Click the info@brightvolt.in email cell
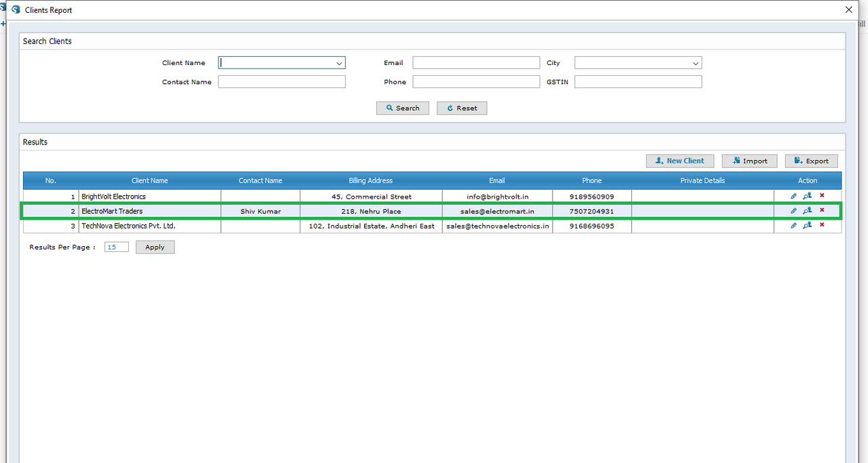The height and width of the screenshot is (463, 868). point(497,197)
